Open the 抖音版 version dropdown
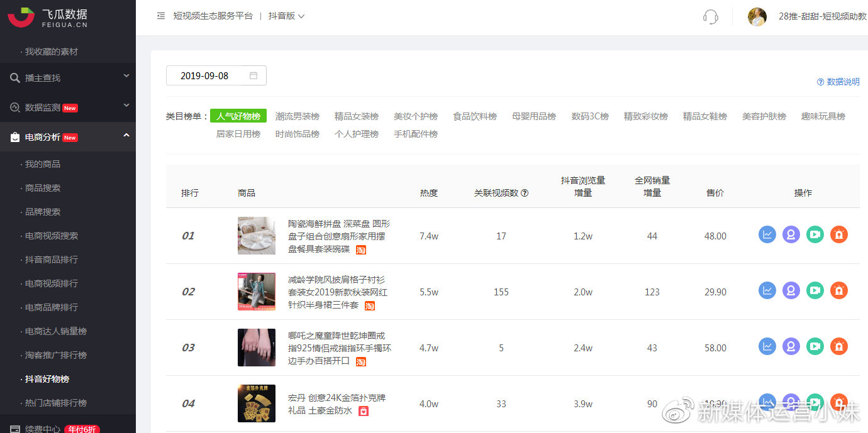The height and width of the screenshot is (433, 868). point(286,17)
